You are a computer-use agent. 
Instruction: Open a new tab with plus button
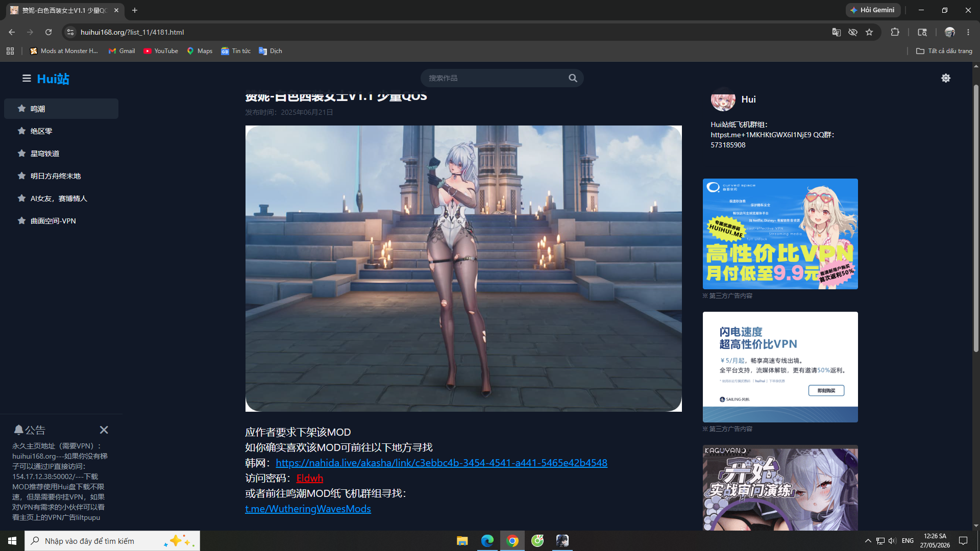135,10
